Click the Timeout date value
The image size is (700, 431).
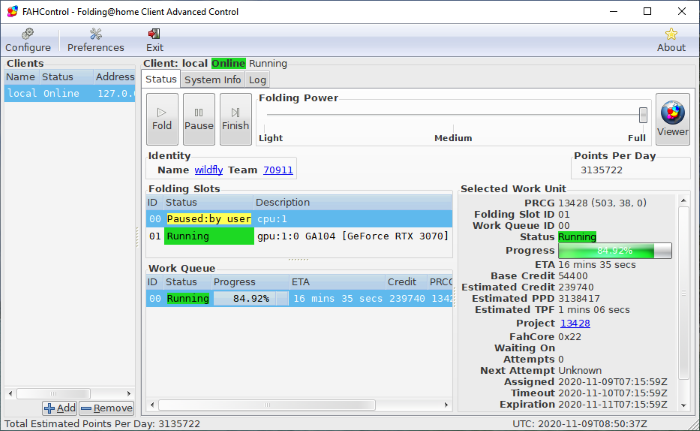coord(612,393)
